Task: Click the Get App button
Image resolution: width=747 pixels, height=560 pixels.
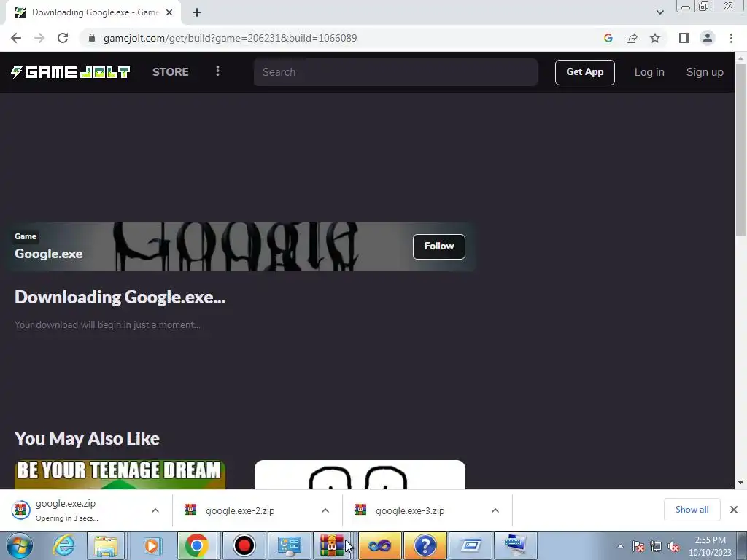Action: [584, 72]
